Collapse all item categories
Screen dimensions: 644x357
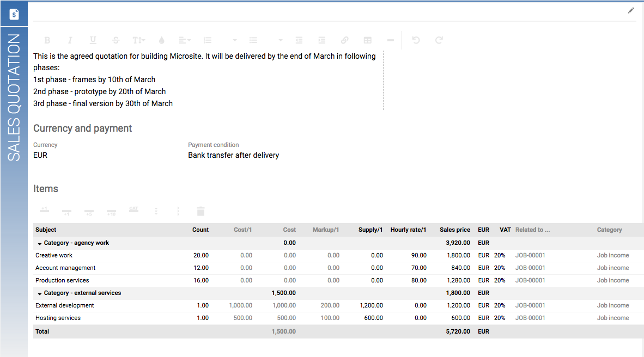click(x=178, y=211)
